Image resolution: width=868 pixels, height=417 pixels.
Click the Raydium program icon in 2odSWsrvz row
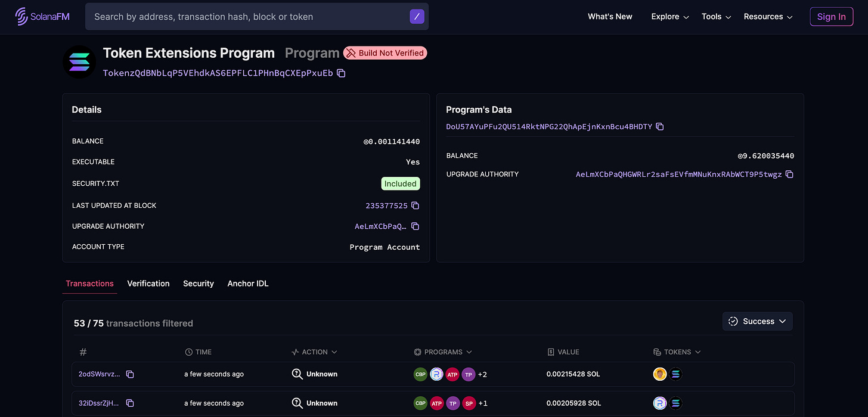pos(436,374)
